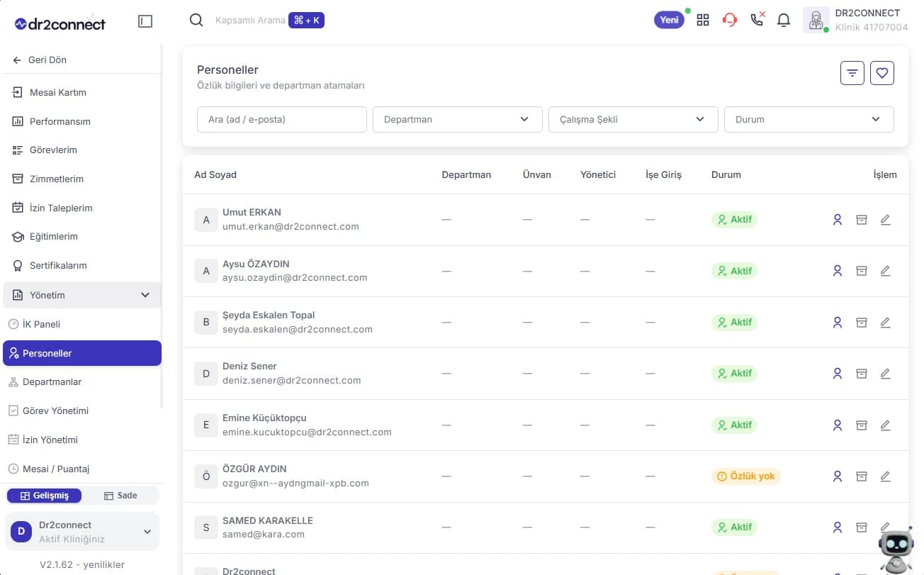
Task: Open the Çalışma Şekli dropdown
Action: pos(633,119)
